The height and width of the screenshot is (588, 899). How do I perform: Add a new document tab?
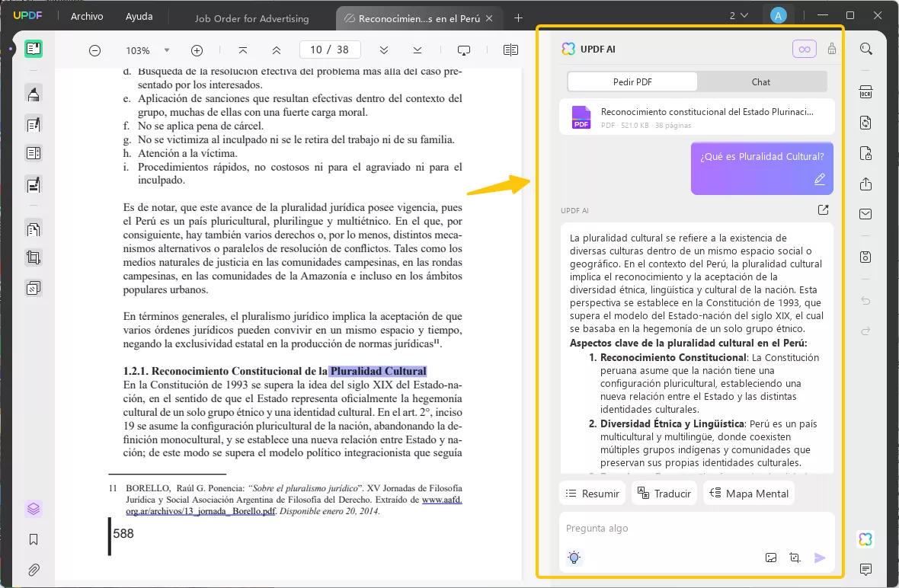tap(518, 18)
